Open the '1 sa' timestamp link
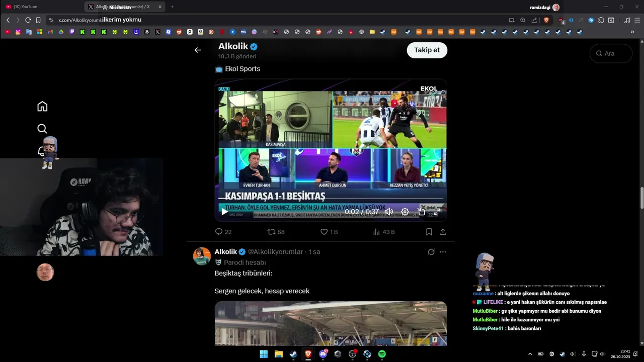This screenshot has height=362, width=644. pos(314,252)
